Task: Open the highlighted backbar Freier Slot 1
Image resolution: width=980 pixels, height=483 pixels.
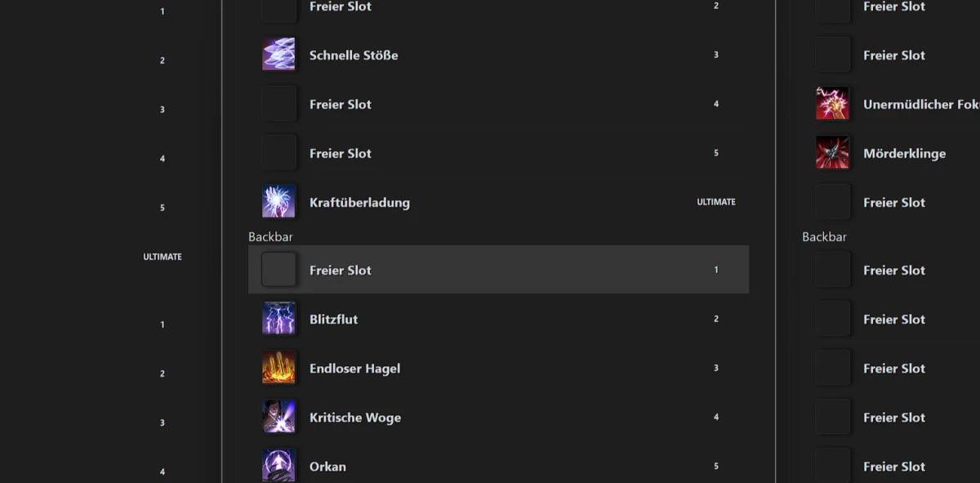Action: tap(498, 270)
